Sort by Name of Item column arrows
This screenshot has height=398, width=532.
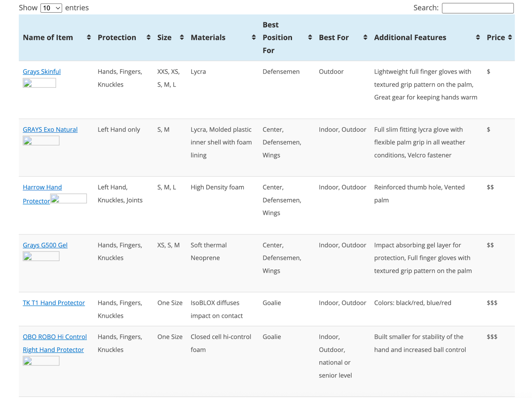[x=88, y=38]
